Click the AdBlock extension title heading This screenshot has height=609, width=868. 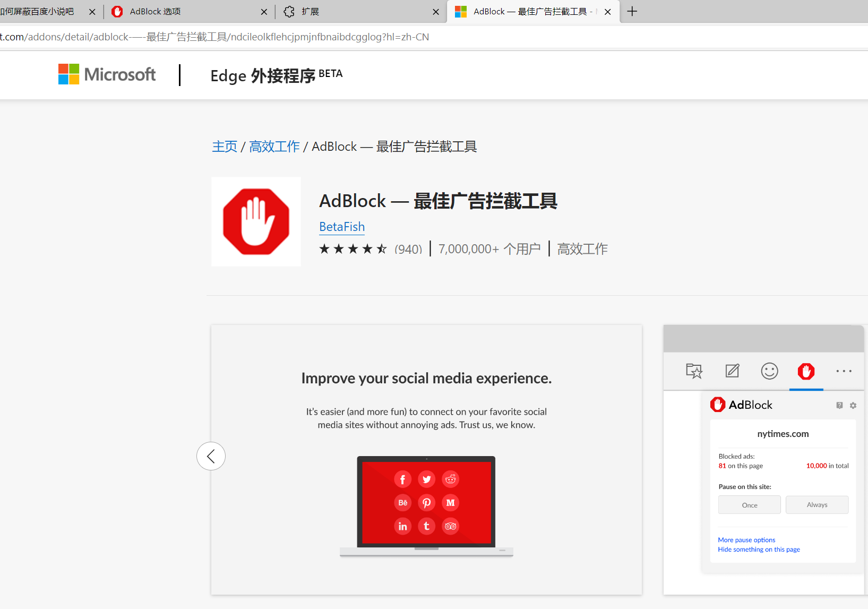tap(438, 201)
